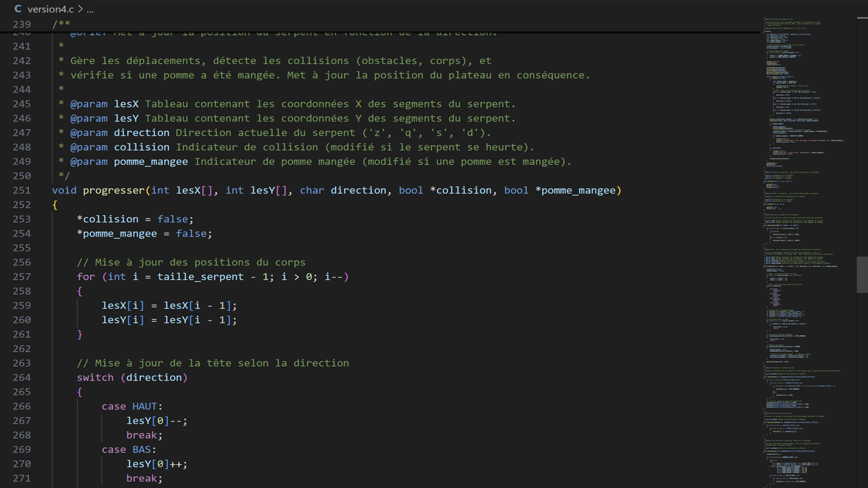The image size is (868, 488).
Task: Click the BAS case label
Action: (141, 449)
